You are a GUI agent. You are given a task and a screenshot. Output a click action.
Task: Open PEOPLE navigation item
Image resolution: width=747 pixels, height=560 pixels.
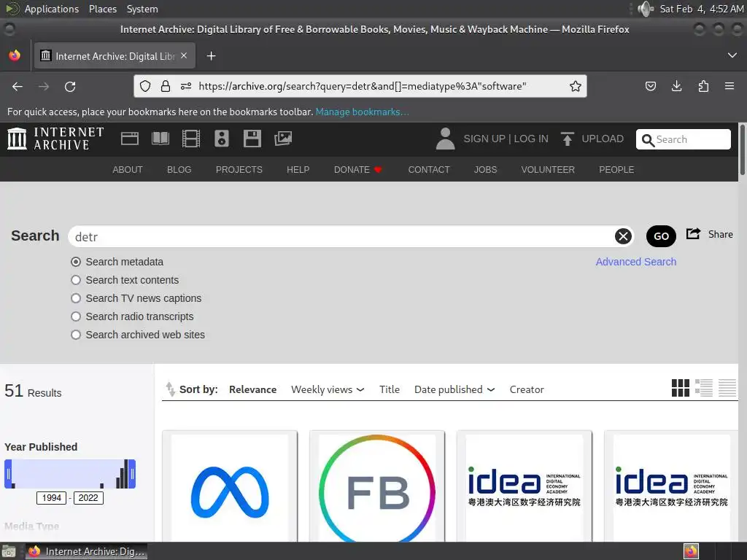click(x=616, y=169)
